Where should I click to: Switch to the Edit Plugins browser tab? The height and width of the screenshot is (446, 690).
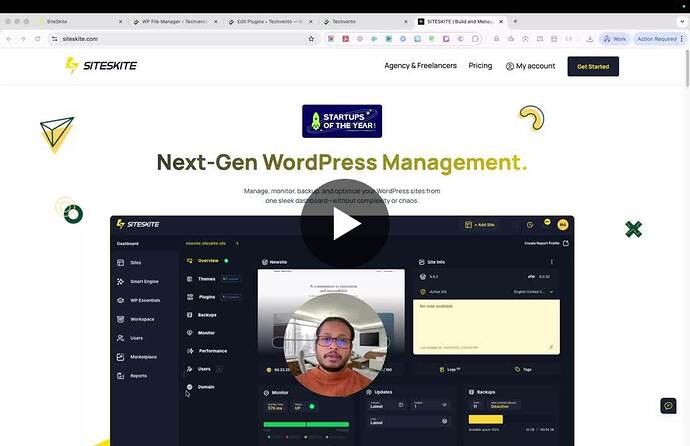270,21
